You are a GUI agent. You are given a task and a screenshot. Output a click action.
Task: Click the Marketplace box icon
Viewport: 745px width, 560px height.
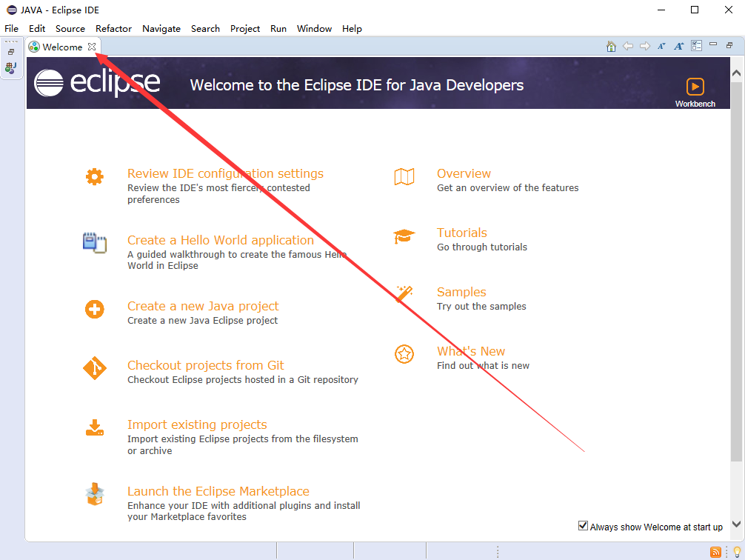95,494
